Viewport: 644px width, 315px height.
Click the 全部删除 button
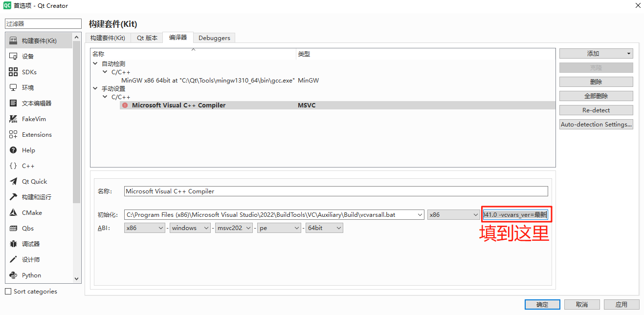[596, 96]
